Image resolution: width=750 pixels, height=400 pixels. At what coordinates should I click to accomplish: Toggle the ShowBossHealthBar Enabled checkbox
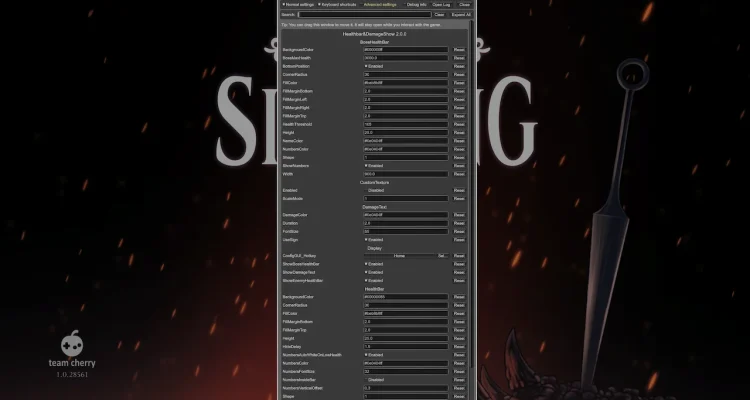pyautogui.click(x=374, y=264)
